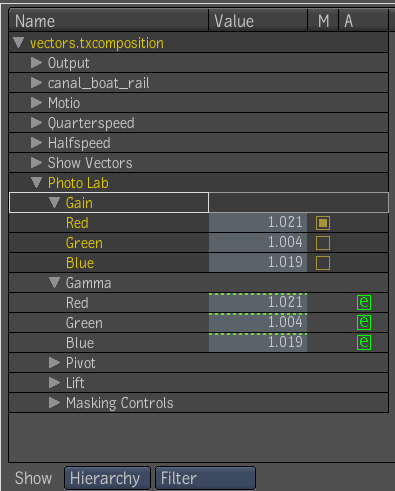Expand the Masking Controls group
Image resolution: width=395 pixels, height=491 pixels.
pyautogui.click(x=54, y=403)
